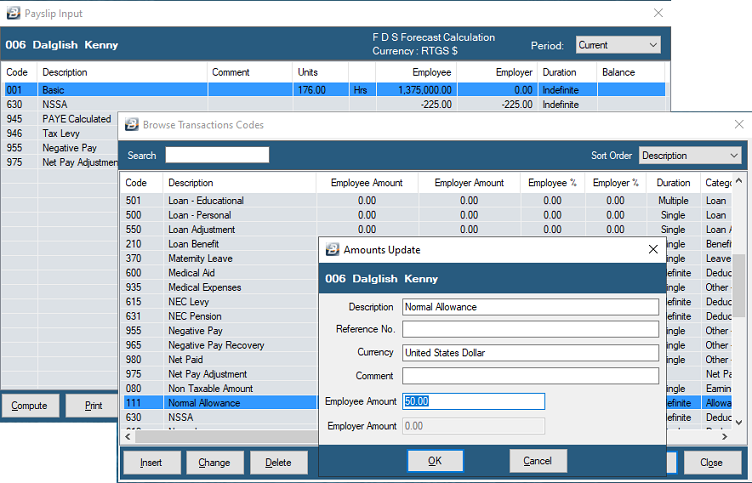Image resolution: width=752 pixels, height=483 pixels.
Task: Select the 955 Negative Pay payslip row
Action: (x=60, y=148)
